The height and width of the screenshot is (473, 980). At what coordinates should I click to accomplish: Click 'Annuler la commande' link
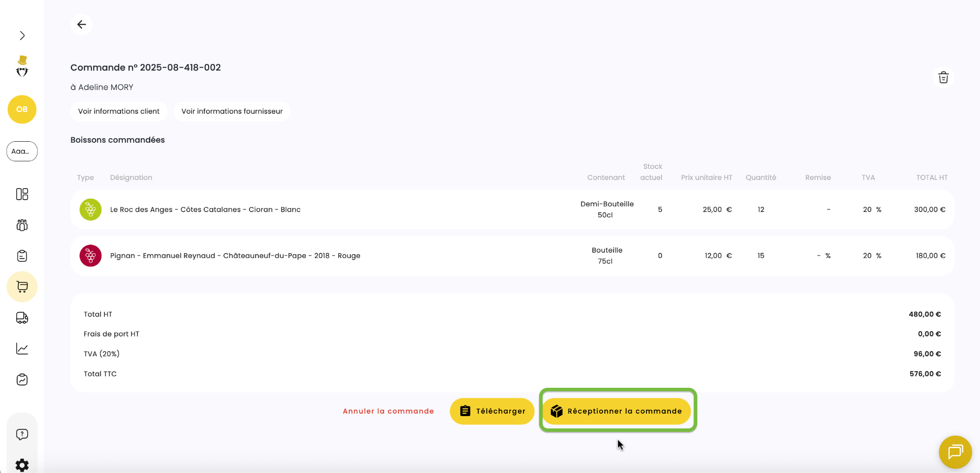pyautogui.click(x=388, y=411)
